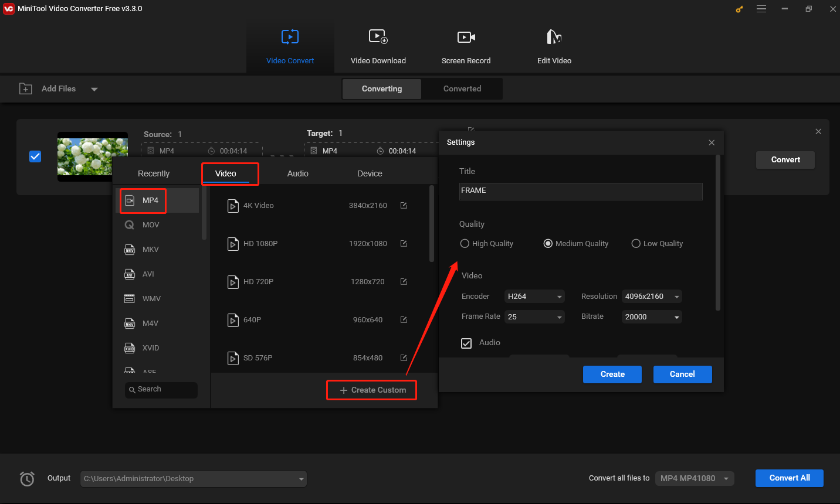Open the hamburger menu in title bar
The image size is (840, 504).
click(x=761, y=9)
